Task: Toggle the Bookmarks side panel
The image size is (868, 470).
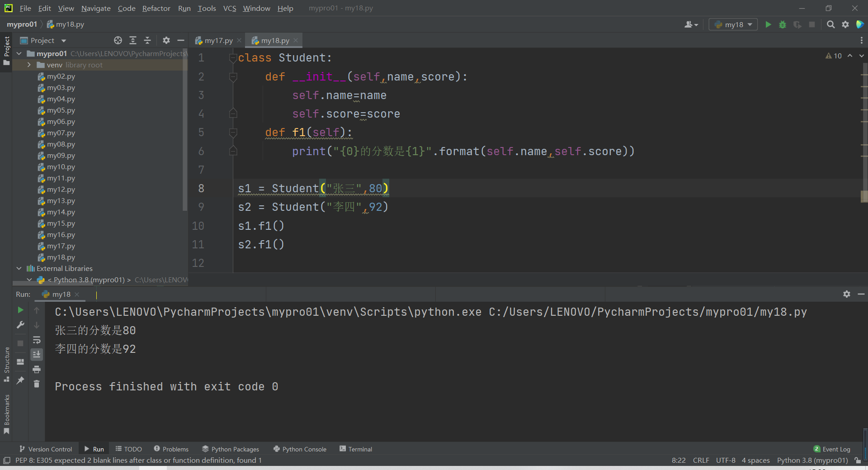Action: coord(6,413)
